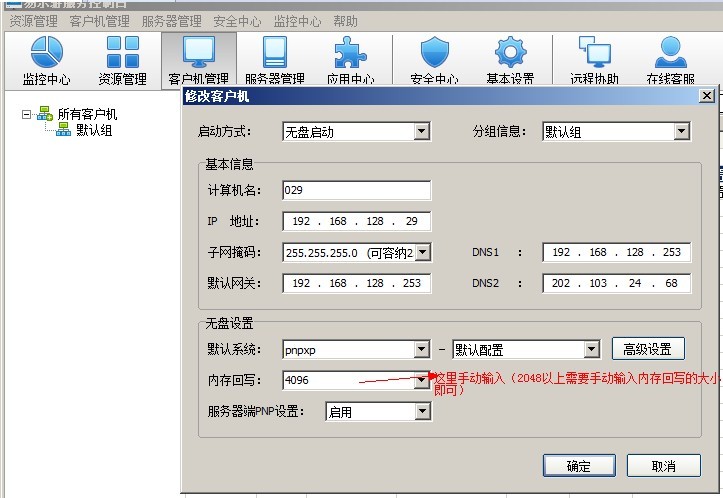The image size is (723, 498).
Task: Click the 高级设置 button
Action: coord(648,348)
